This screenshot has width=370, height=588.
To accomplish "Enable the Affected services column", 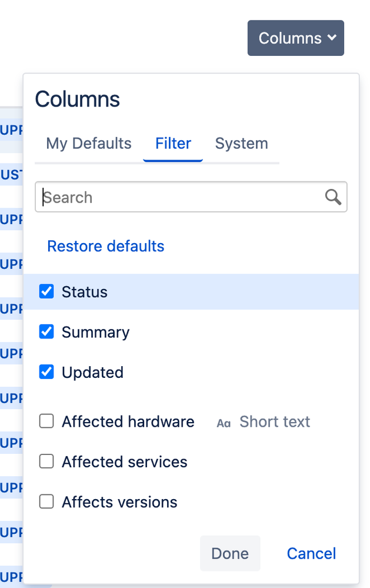I will point(46,461).
